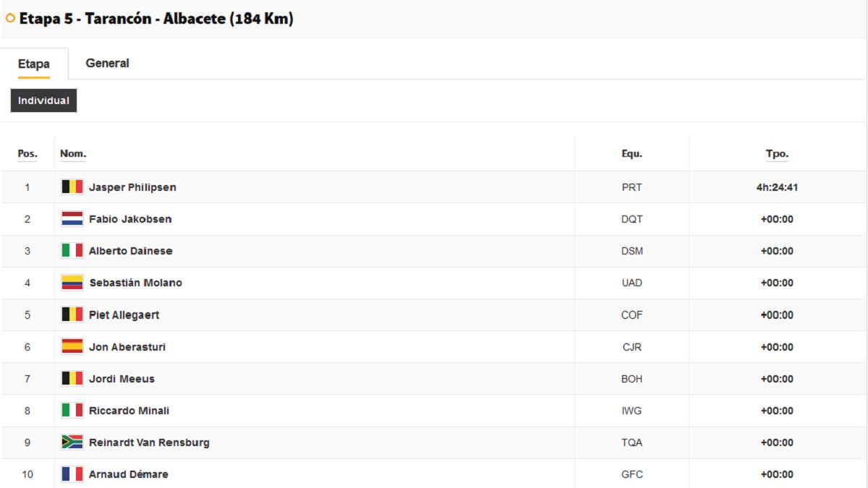Select the Etapa tab
Image resolution: width=868 pixels, height=488 pixels.
[x=34, y=64]
